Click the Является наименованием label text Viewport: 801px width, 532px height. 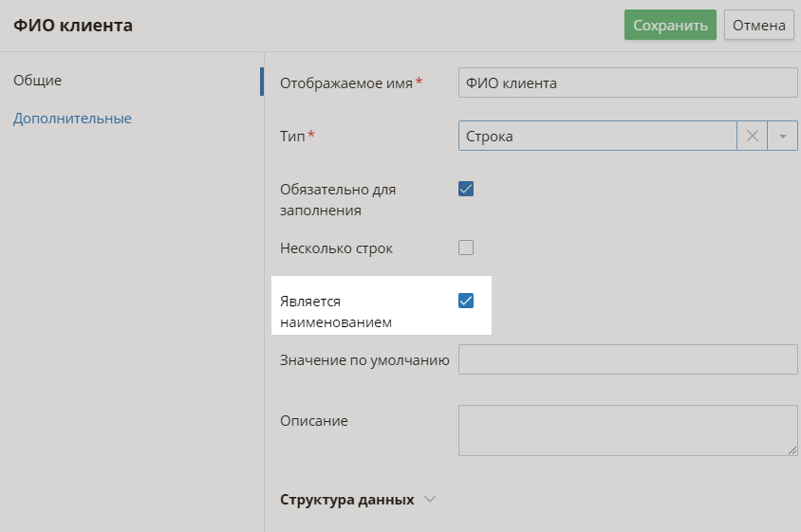[x=336, y=312]
